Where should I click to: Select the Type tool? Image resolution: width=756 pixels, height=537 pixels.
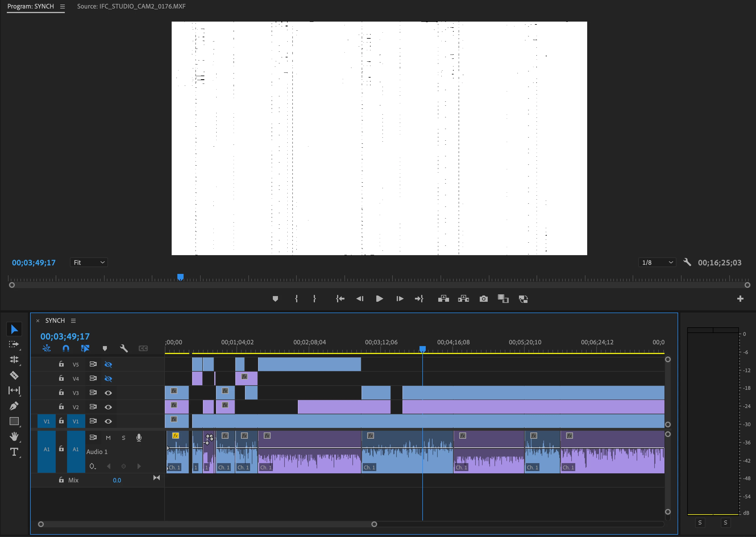(x=14, y=452)
